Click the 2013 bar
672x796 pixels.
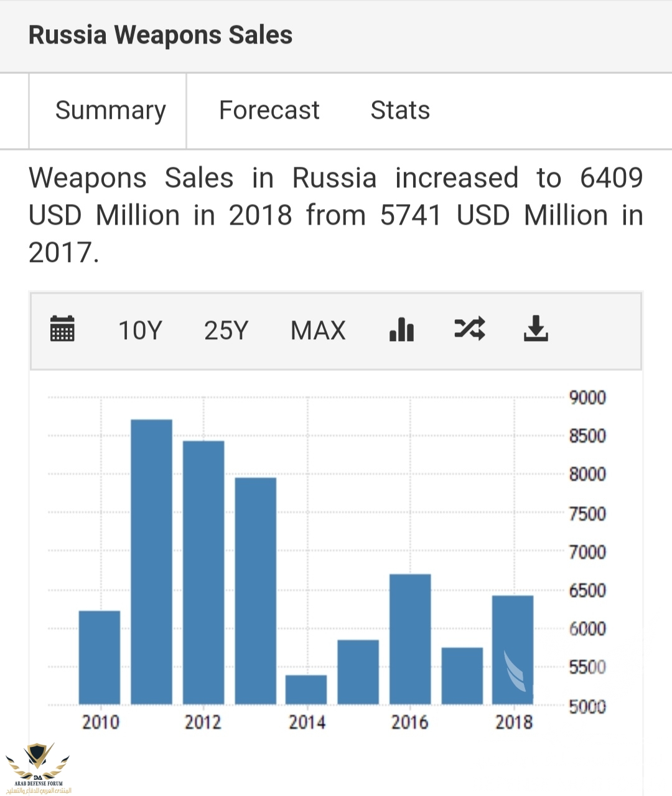click(256, 591)
